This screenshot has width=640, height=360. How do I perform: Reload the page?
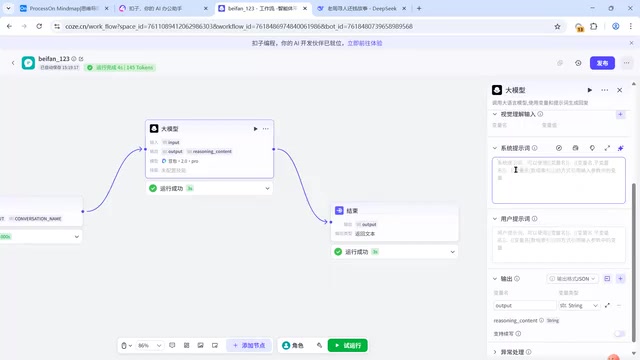[x=39, y=26]
